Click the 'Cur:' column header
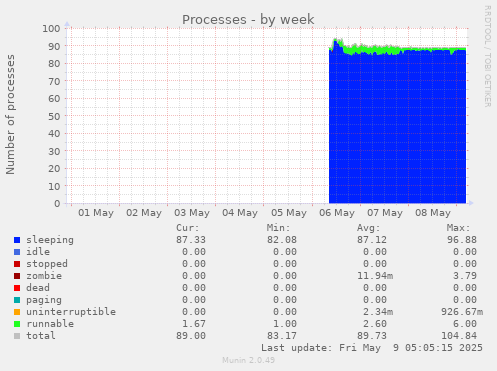497x371 pixels. click(188, 228)
